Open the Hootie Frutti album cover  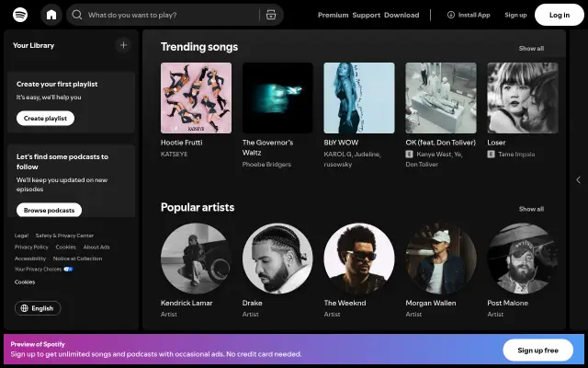196,98
